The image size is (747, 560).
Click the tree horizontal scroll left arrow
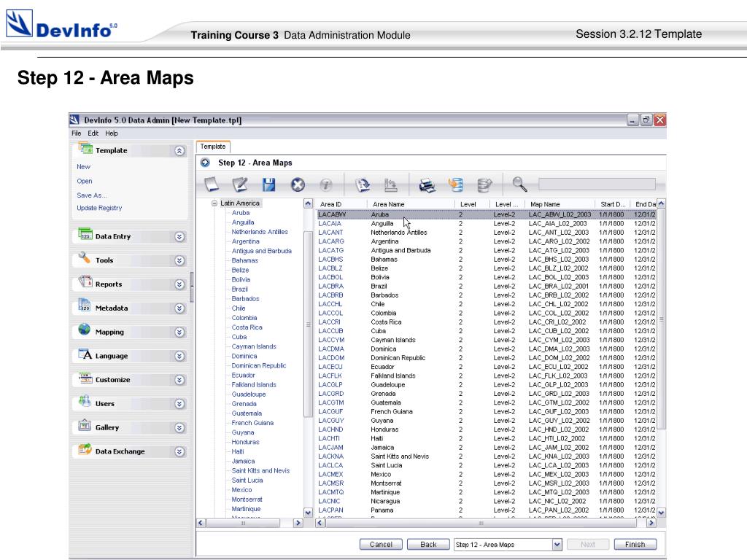tap(201, 523)
